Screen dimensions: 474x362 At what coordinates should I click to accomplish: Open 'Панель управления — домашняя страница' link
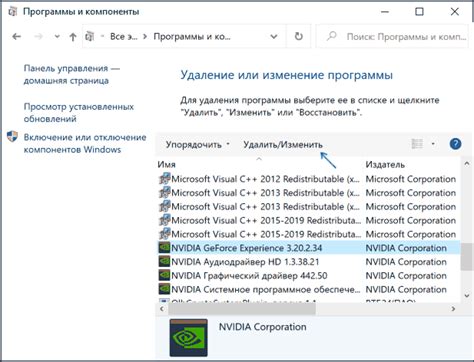(x=71, y=74)
